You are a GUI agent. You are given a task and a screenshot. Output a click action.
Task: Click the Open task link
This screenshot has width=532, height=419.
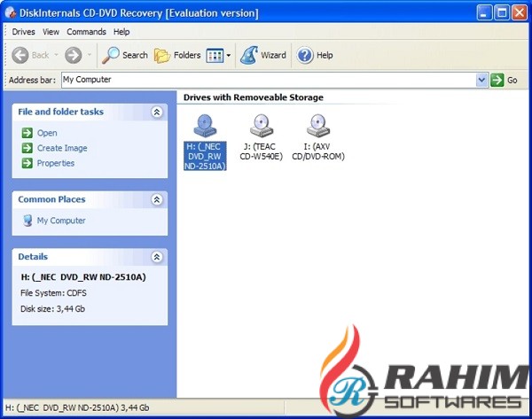(x=47, y=133)
